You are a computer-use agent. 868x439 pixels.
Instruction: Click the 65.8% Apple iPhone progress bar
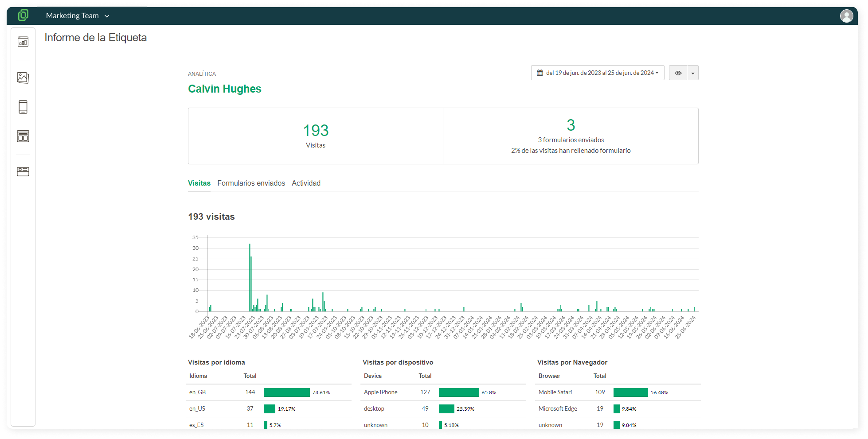click(459, 392)
